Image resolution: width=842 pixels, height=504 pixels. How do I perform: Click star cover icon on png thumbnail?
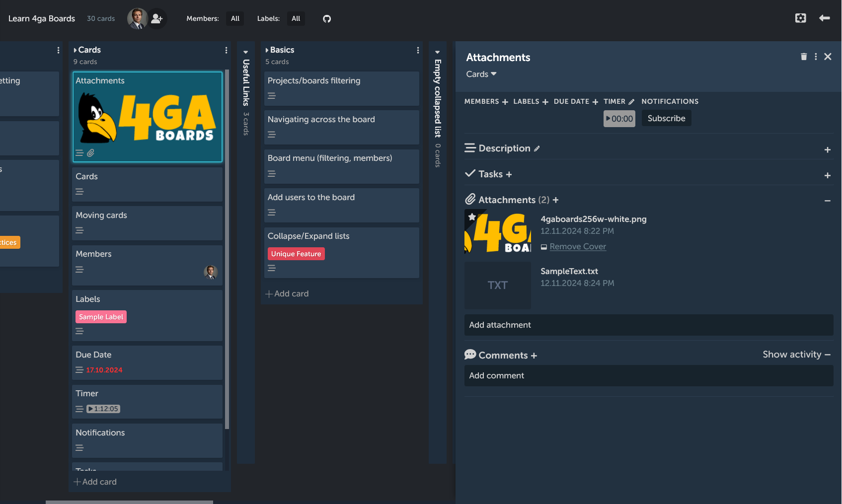tap(472, 217)
